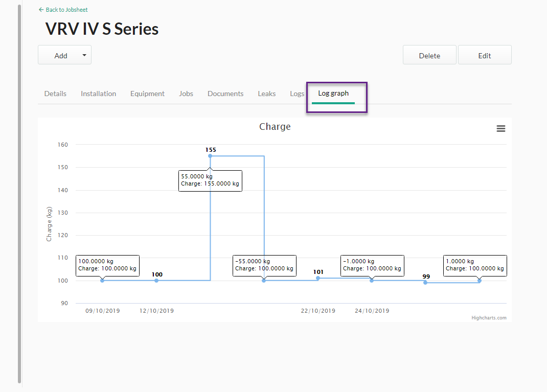Click the -55.0000 kg tooltip
This screenshot has width=547, height=392.
pyautogui.click(x=264, y=265)
